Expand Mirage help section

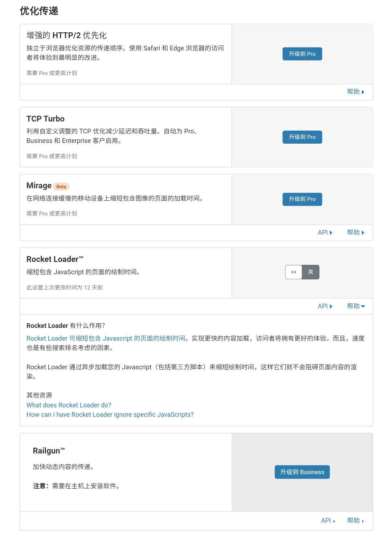click(x=355, y=233)
